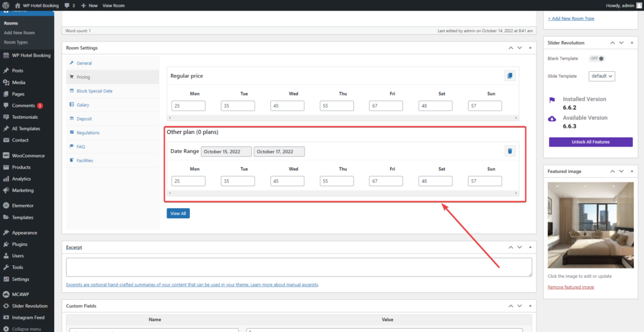The image size is (644, 332).
Task: Move Slider Revolution panel down
Action: [621, 43]
